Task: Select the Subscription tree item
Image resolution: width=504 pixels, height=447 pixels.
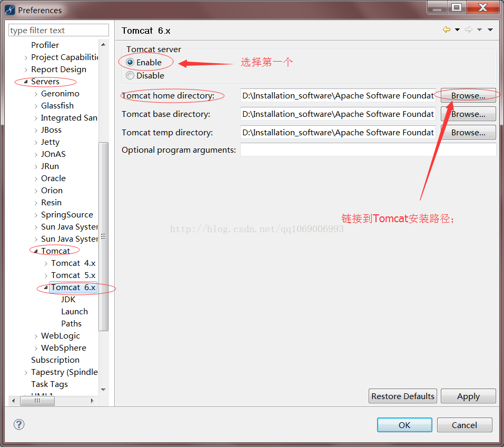Action: click(x=55, y=360)
